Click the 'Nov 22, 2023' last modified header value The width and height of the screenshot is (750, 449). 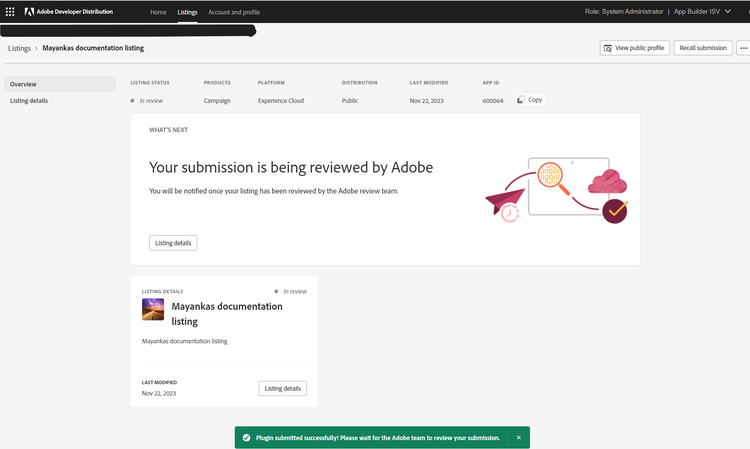(427, 101)
